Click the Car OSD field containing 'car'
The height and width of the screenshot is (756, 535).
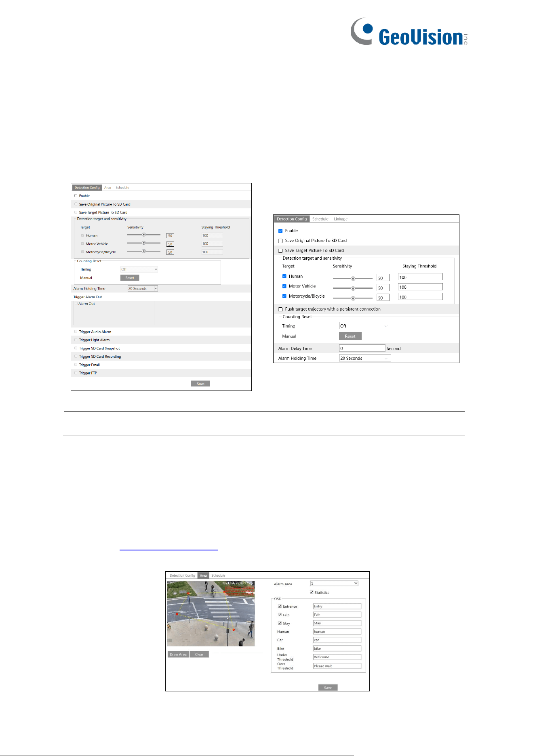(x=337, y=640)
